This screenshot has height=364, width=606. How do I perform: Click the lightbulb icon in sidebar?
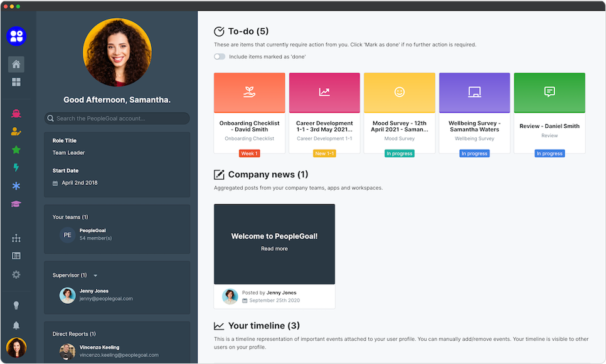click(x=16, y=305)
